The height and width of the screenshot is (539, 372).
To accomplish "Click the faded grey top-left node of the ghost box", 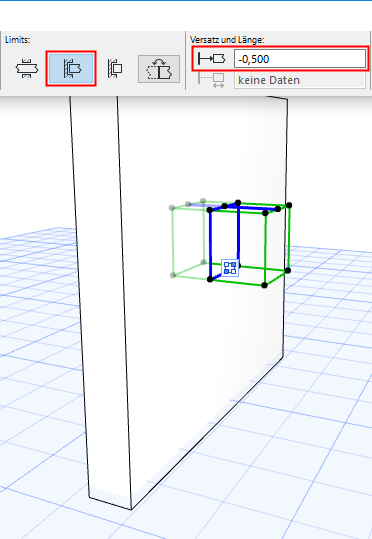I will click(172, 208).
